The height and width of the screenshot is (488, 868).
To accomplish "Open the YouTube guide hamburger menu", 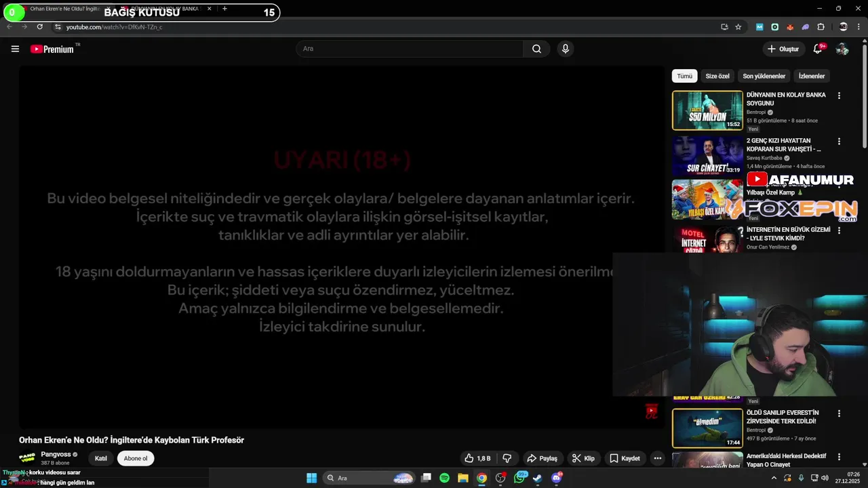I will click(15, 49).
